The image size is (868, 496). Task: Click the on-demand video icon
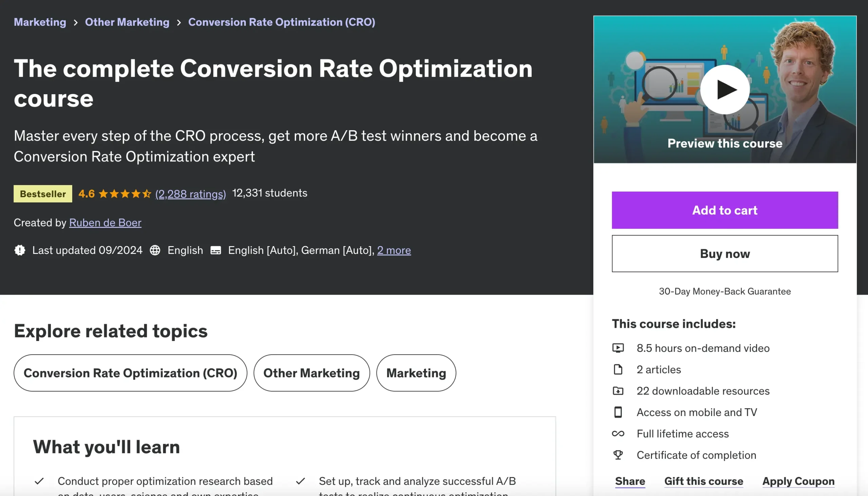[618, 348]
